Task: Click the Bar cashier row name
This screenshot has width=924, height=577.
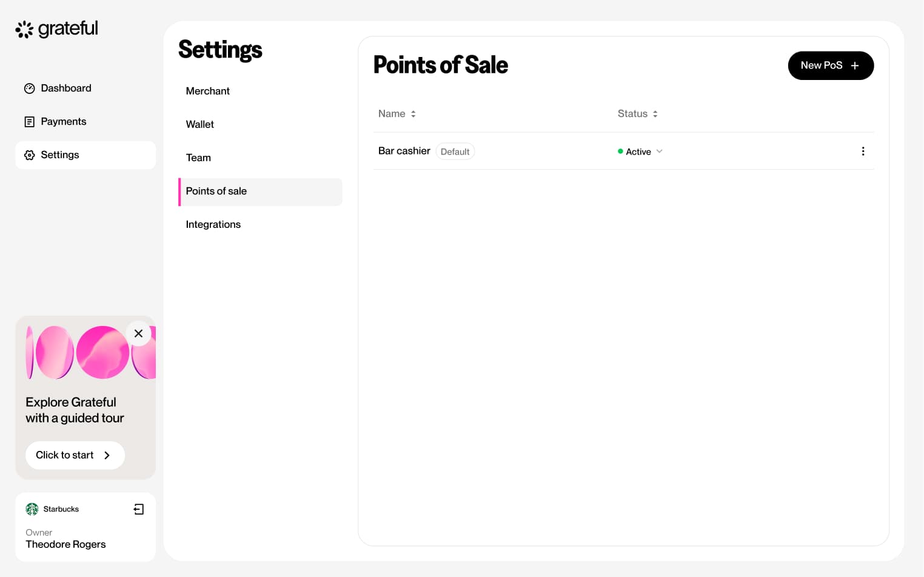Action: 404,151
